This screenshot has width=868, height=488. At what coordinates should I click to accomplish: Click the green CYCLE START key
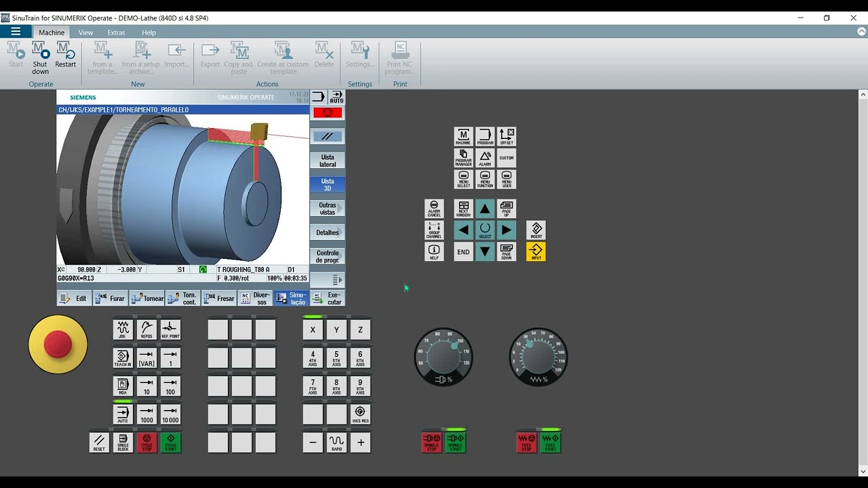point(170,443)
